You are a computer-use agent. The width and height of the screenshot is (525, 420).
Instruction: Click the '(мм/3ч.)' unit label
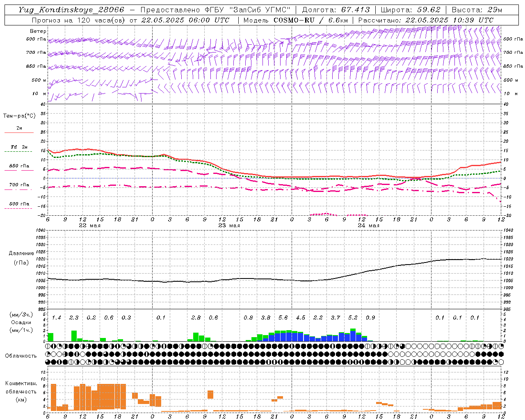[21, 315]
